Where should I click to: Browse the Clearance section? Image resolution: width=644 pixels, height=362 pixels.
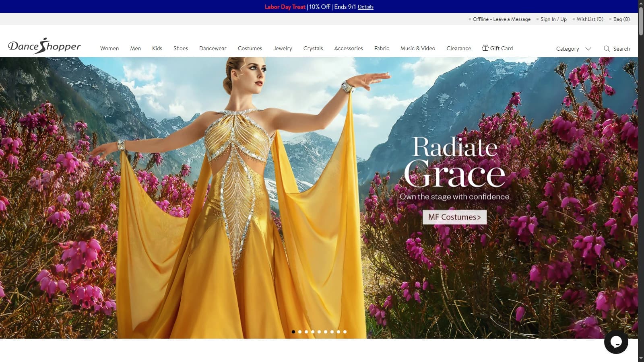pos(458,48)
